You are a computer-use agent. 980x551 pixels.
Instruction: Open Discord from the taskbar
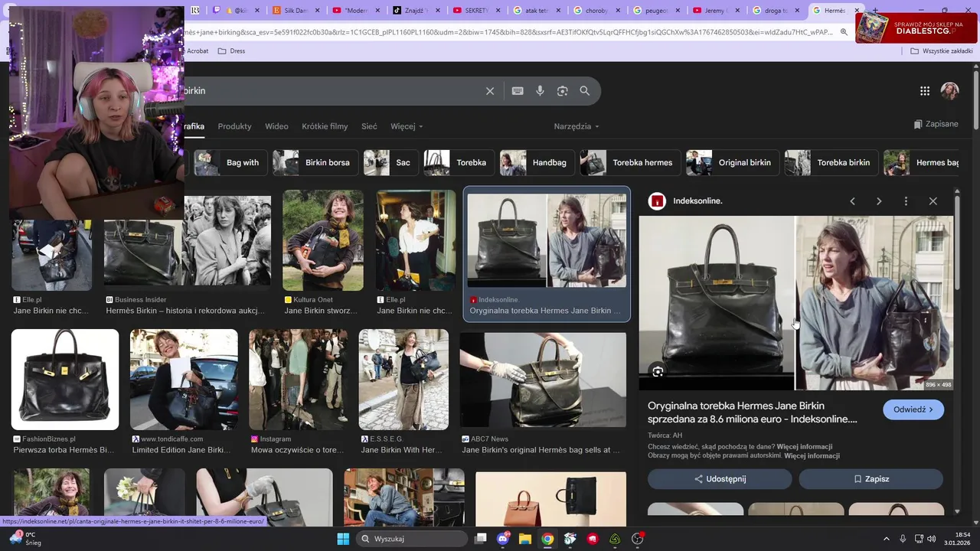503,539
